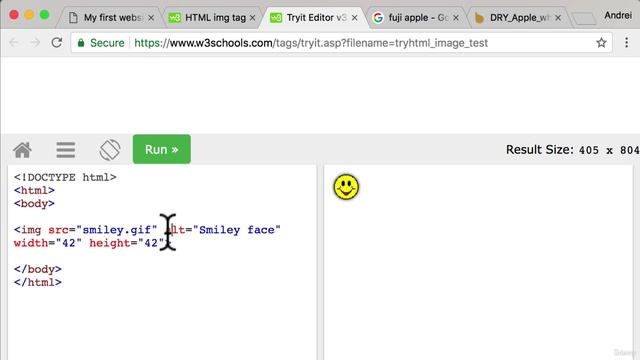The width and height of the screenshot is (640, 360).
Task: Click the W3Schools favicon on HTML img tab
Action: 175,18
